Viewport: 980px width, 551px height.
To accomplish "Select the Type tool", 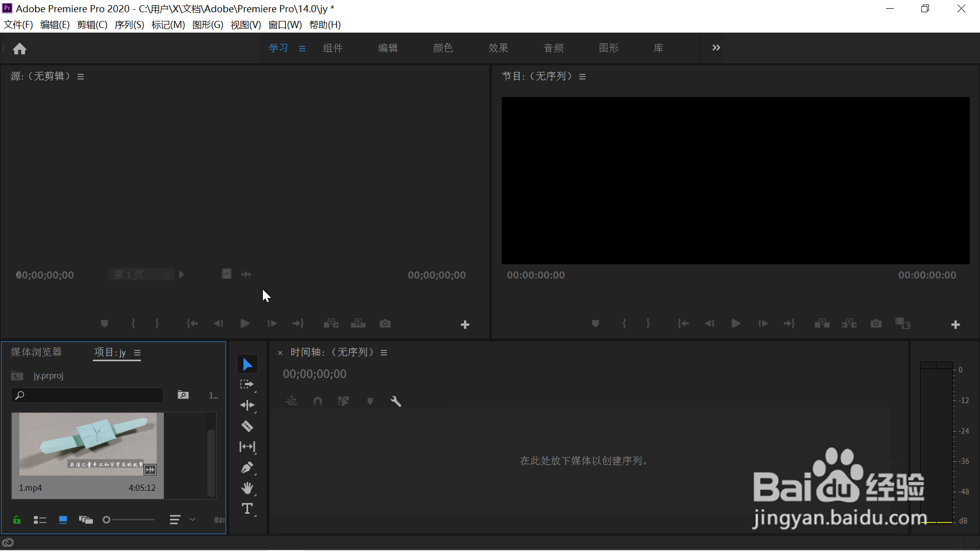I will (x=248, y=509).
